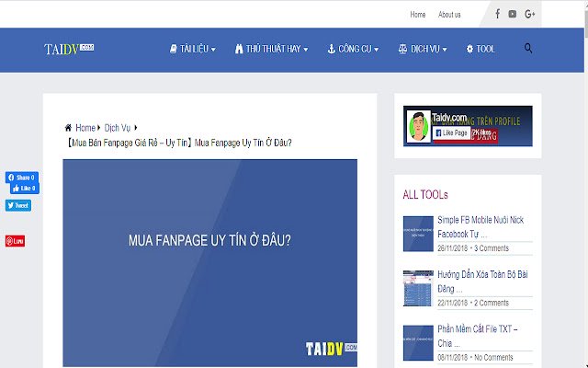
Task: Click the date 26/11/2018
Action: (452, 248)
